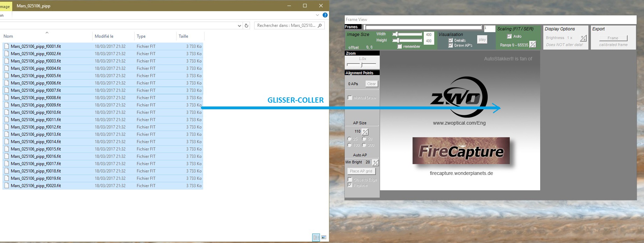Click the Frame View title bar text
Viewport: 644px width, 243px height.
point(356,20)
